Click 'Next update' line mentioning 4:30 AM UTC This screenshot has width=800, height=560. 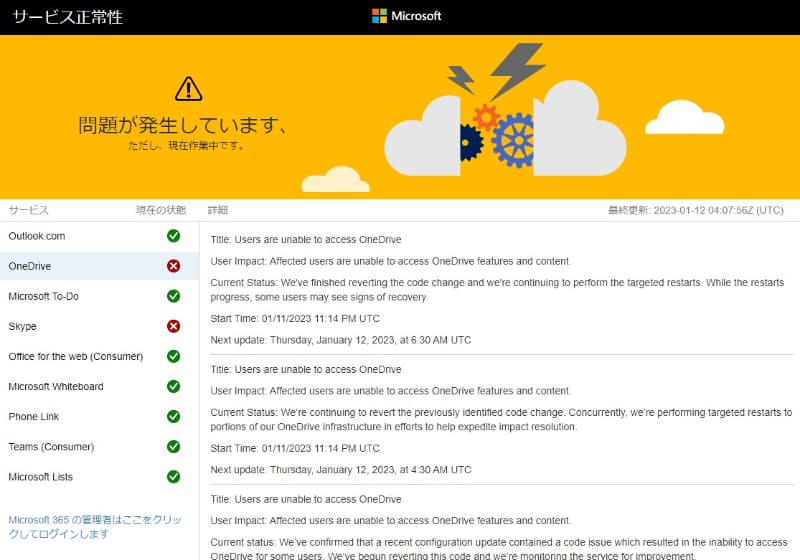coord(341,470)
